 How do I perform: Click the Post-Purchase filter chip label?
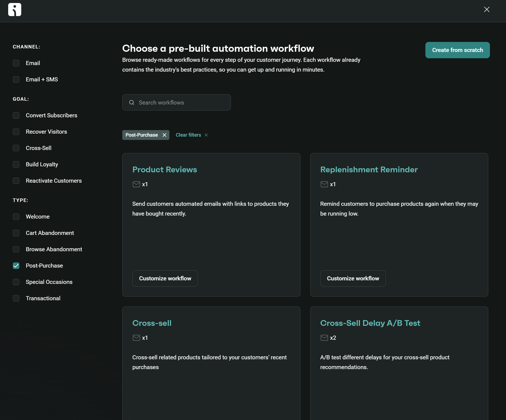(142, 135)
